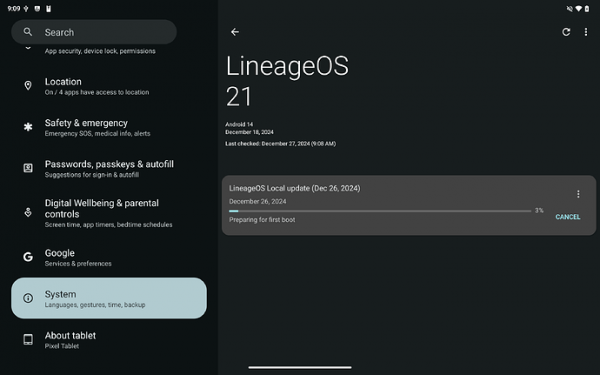600x375 pixels.
Task: Select the System settings entry
Action: point(109,298)
